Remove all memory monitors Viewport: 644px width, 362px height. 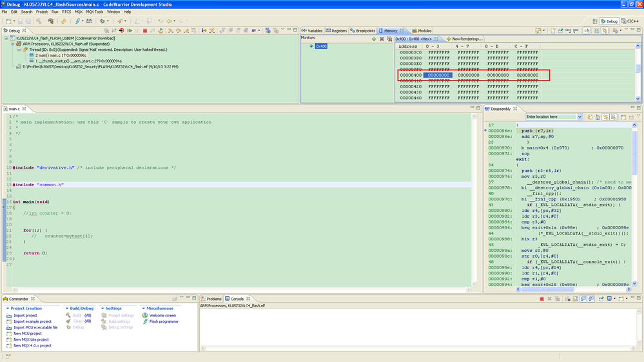pyautogui.click(x=389, y=39)
